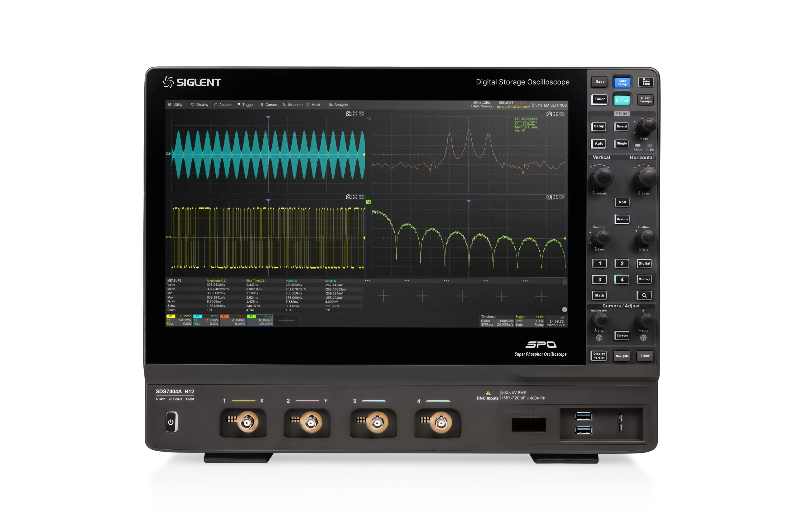798x532 pixels.
Task: Select Auto trigger mode
Action: 599,143
